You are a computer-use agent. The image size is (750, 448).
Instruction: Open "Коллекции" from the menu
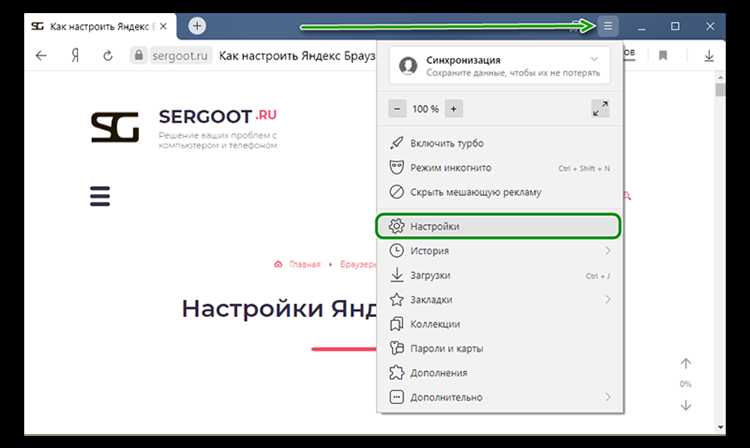499,324
